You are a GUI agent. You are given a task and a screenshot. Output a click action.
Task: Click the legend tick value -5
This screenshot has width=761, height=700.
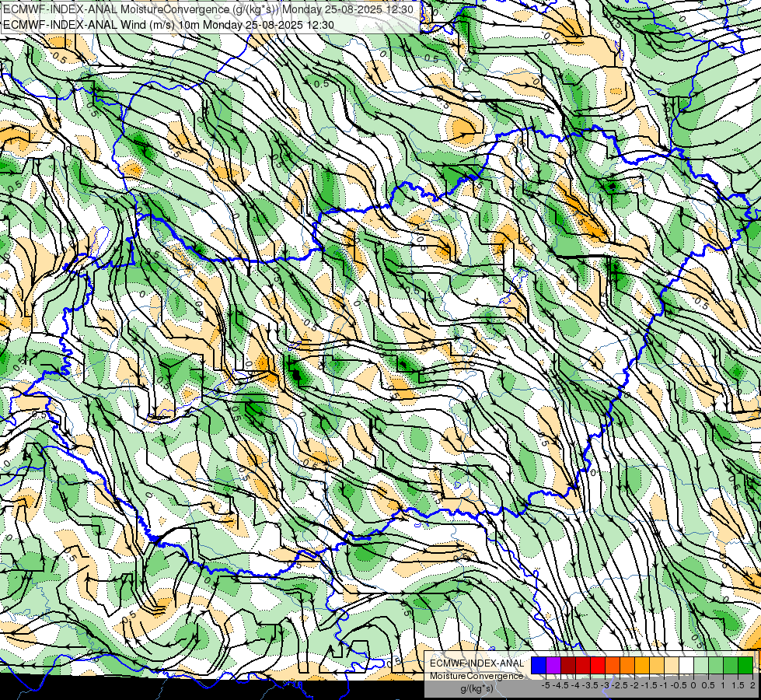[546, 685]
